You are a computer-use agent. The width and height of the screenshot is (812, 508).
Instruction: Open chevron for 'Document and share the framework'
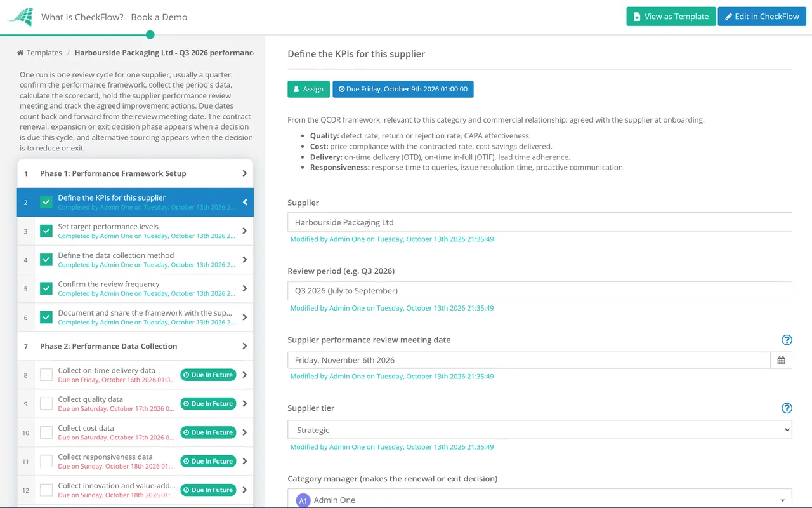(245, 317)
